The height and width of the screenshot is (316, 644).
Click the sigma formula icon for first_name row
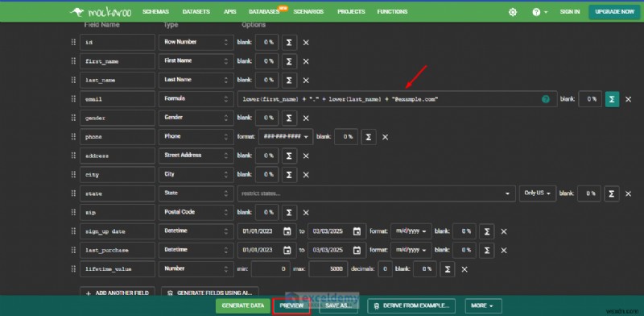coord(289,61)
